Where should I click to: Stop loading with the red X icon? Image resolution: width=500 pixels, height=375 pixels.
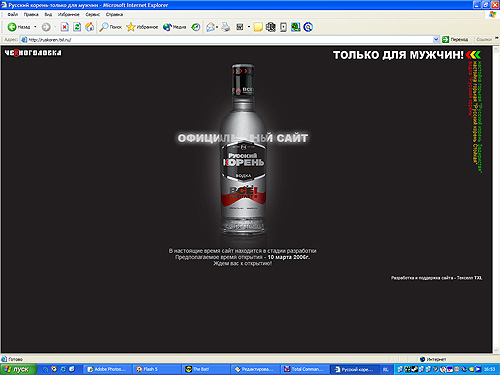(65, 27)
